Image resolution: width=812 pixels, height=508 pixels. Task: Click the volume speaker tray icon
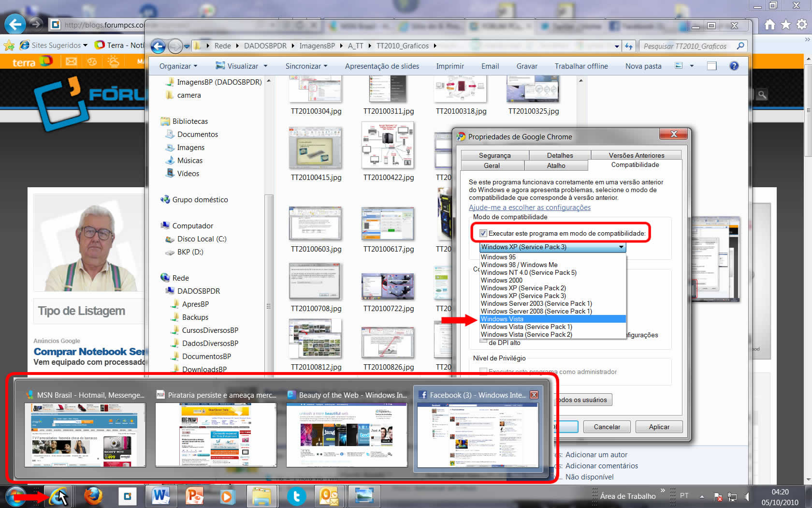point(747,496)
